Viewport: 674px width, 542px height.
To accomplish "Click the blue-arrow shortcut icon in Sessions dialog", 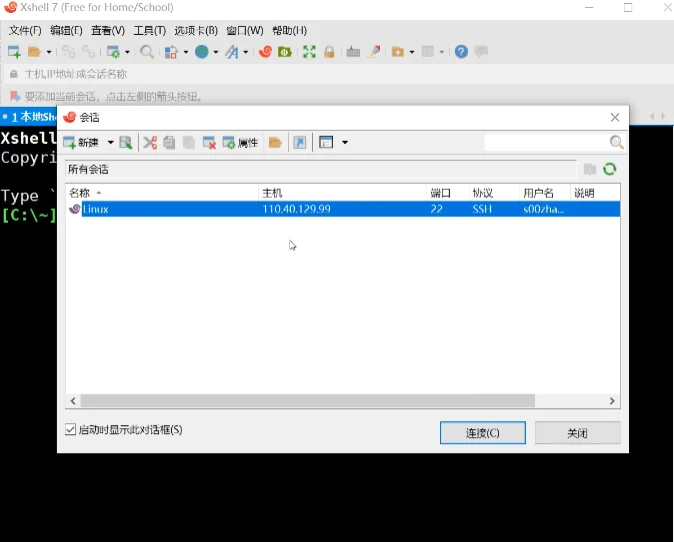I will point(300,142).
